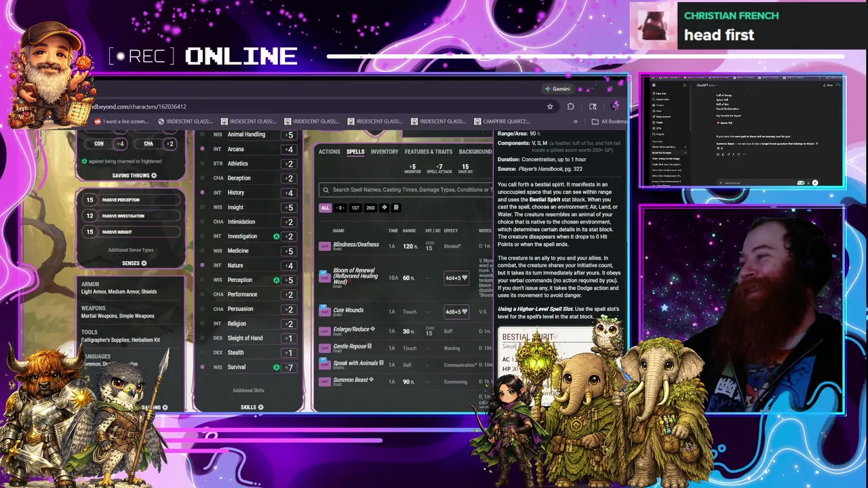Viewport: 868px width, 488px height.
Task: Click Investigation advantage A icon
Action: (x=276, y=237)
